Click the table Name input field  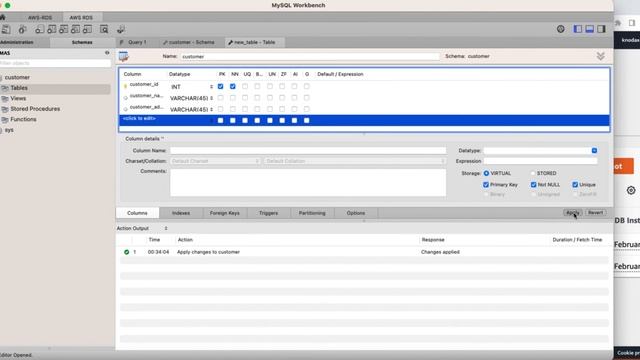point(310,56)
